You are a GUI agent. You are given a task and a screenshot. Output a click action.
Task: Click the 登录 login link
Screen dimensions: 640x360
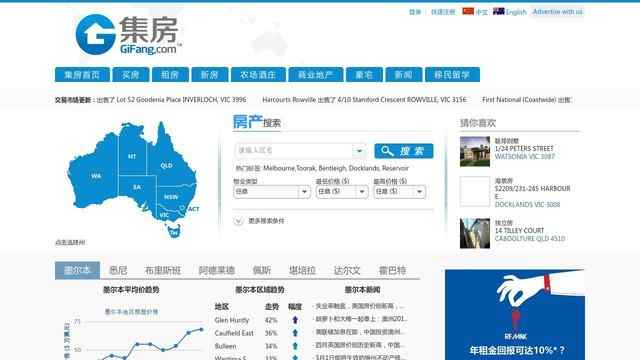click(415, 12)
